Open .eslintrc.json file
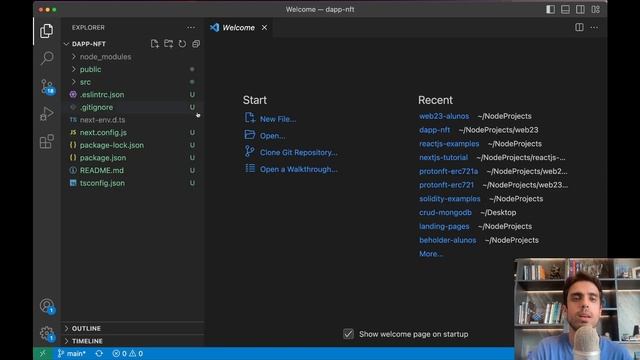Image resolution: width=640 pixels, height=360 pixels. pos(102,95)
